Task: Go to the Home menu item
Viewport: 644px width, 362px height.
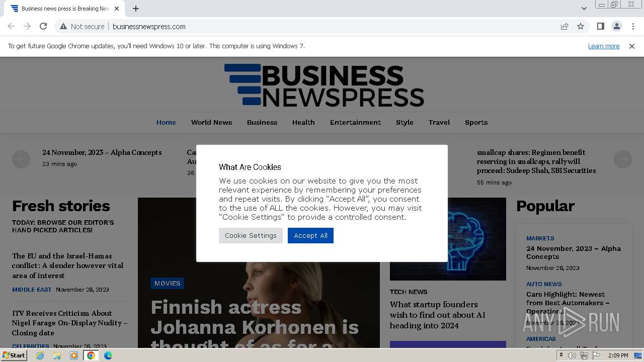Action: tap(166, 122)
